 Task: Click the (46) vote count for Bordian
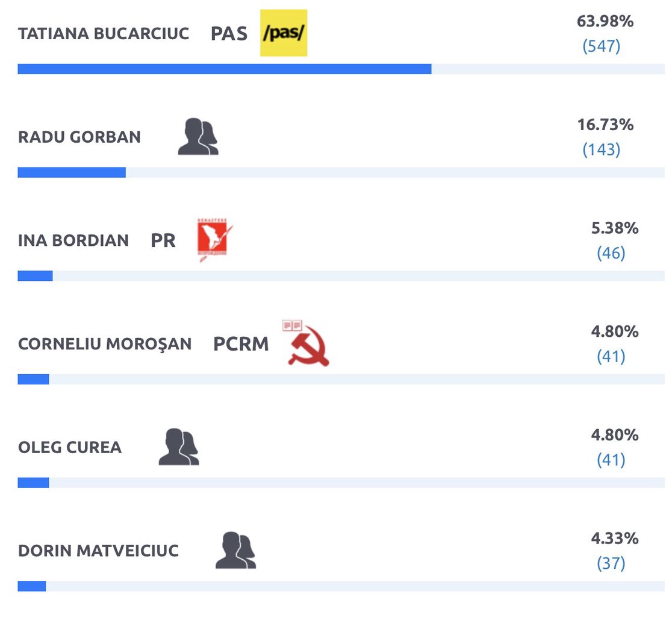click(611, 253)
